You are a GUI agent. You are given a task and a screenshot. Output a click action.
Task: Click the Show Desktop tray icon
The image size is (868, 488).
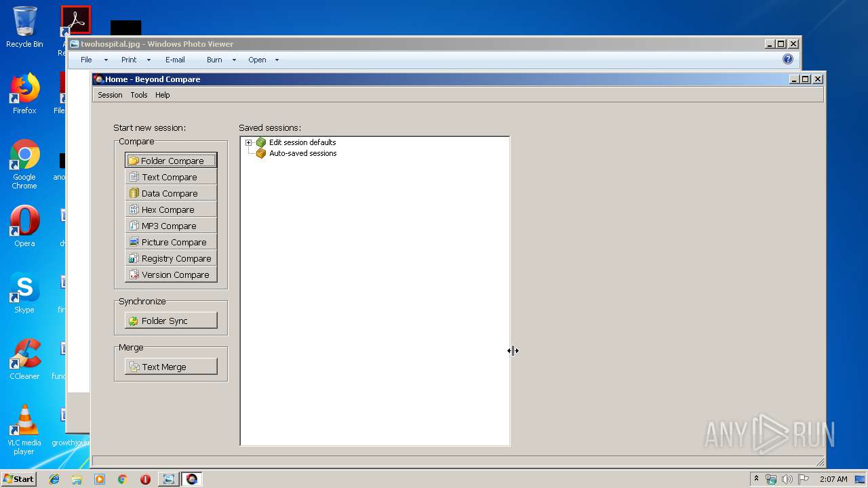(x=861, y=479)
